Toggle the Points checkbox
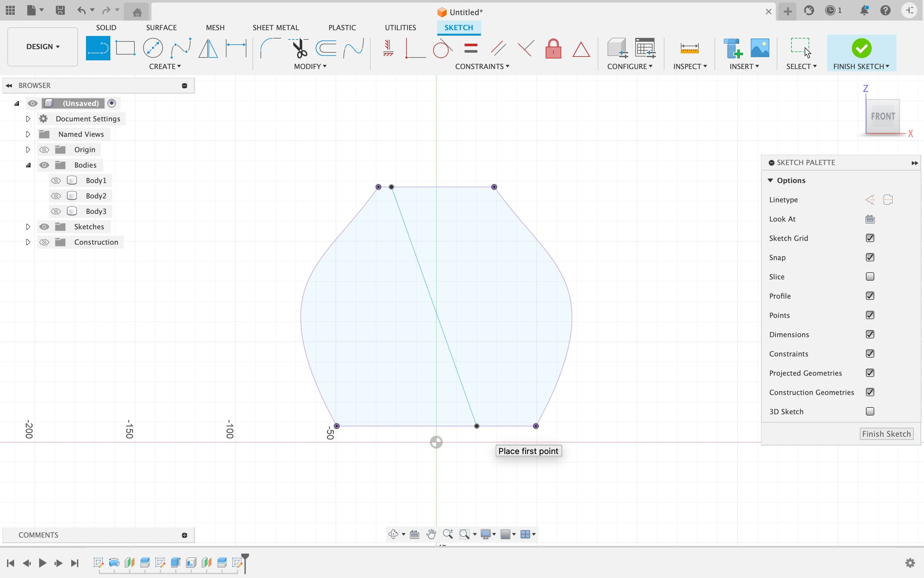This screenshot has width=924, height=578. point(870,315)
